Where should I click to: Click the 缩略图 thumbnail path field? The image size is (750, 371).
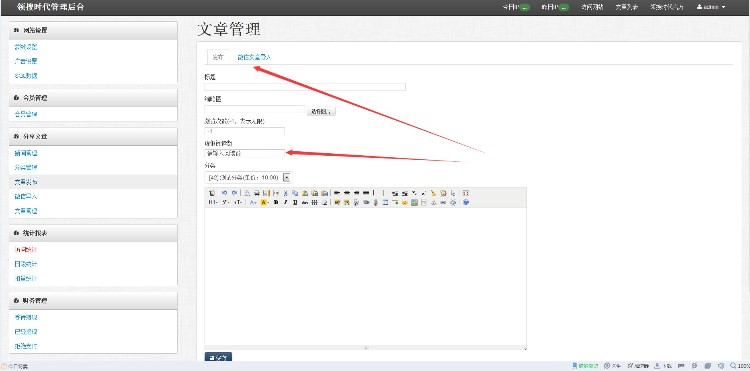(x=254, y=109)
